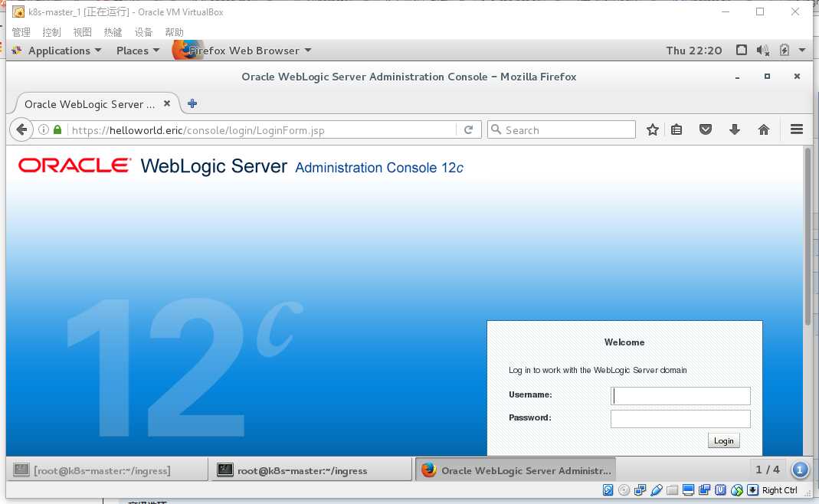This screenshot has height=504, width=819.
Task: Click the screen icon beside the clock
Action: tap(741, 50)
